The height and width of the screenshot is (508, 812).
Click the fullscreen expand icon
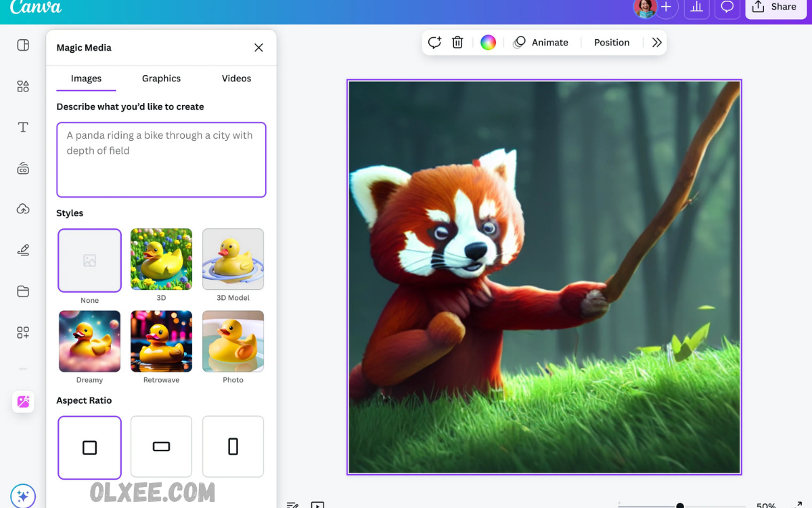pyautogui.click(x=797, y=505)
